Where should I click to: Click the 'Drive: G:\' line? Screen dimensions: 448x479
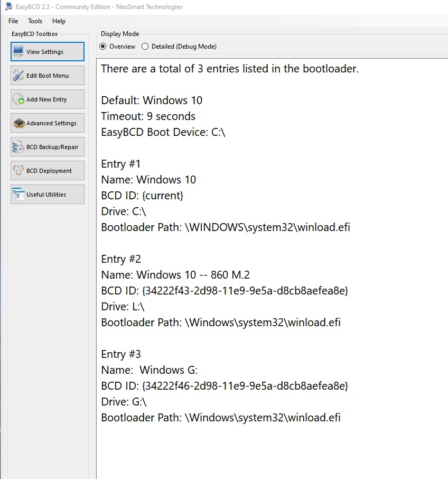pos(124,402)
